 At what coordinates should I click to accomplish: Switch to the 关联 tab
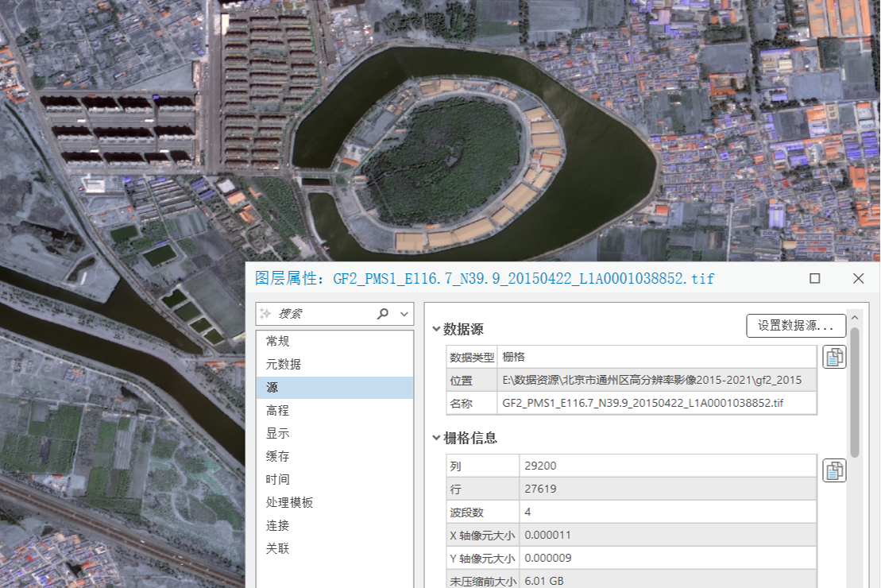click(335, 548)
